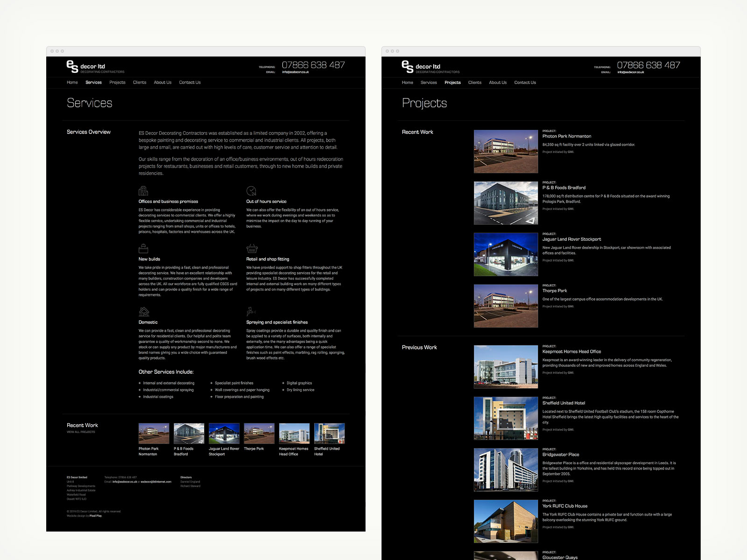This screenshot has width=747, height=560.
Task: Click the header email link in the Services window
Action: coord(296,72)
